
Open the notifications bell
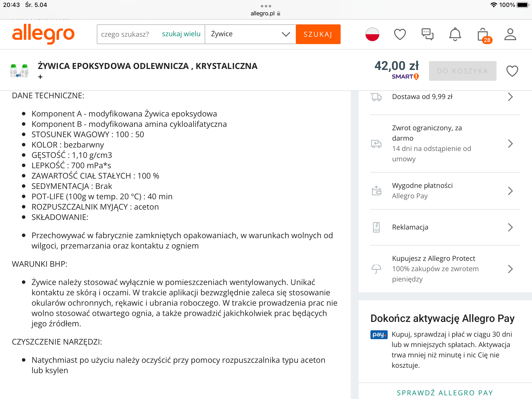click(455, 34)
